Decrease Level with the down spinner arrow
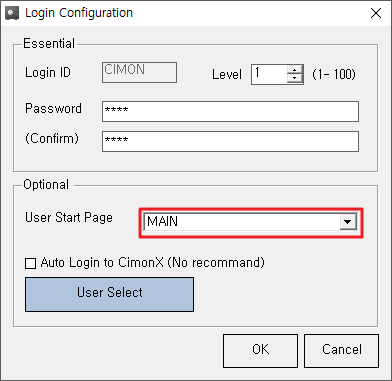This screenshot has width=392, height=381. [295, 78]
